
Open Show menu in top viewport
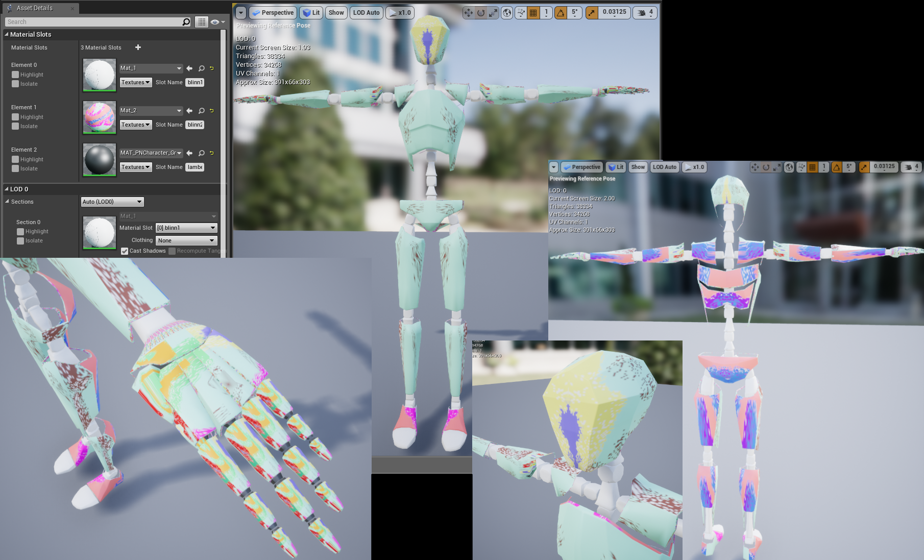point(336,13)
